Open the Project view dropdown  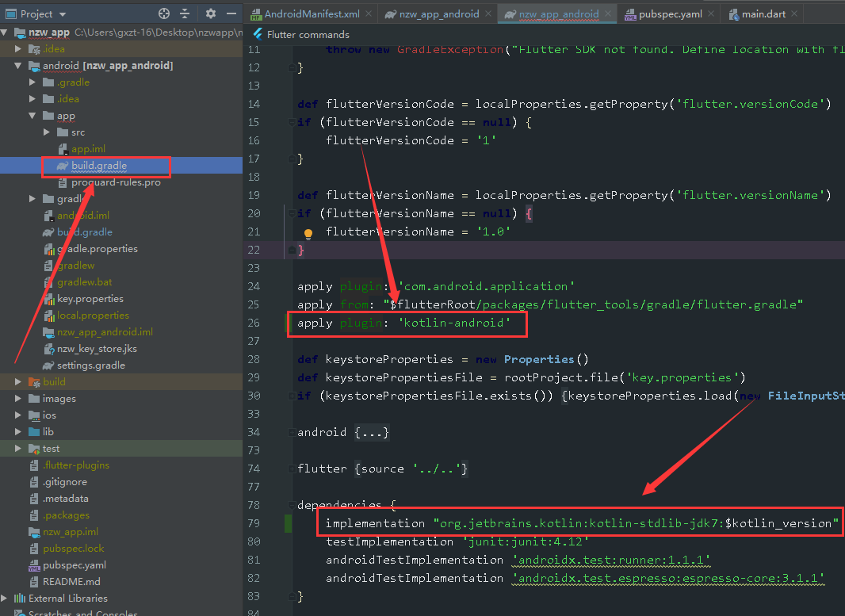(x=63, y=14)
